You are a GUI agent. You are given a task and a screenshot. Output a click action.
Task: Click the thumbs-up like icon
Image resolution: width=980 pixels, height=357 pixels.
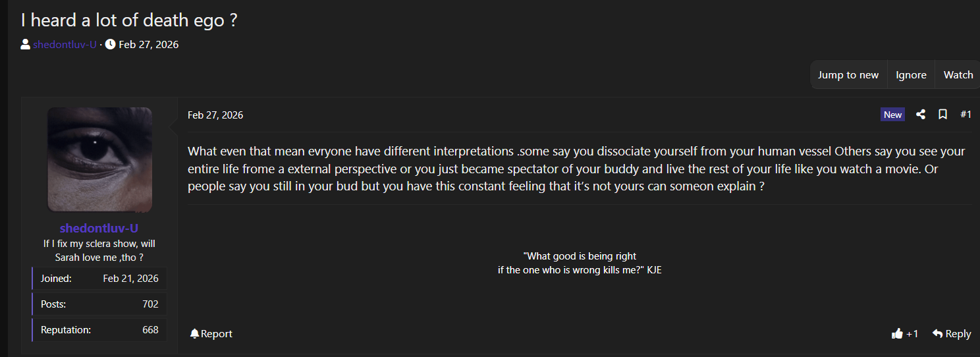[897, 334]
